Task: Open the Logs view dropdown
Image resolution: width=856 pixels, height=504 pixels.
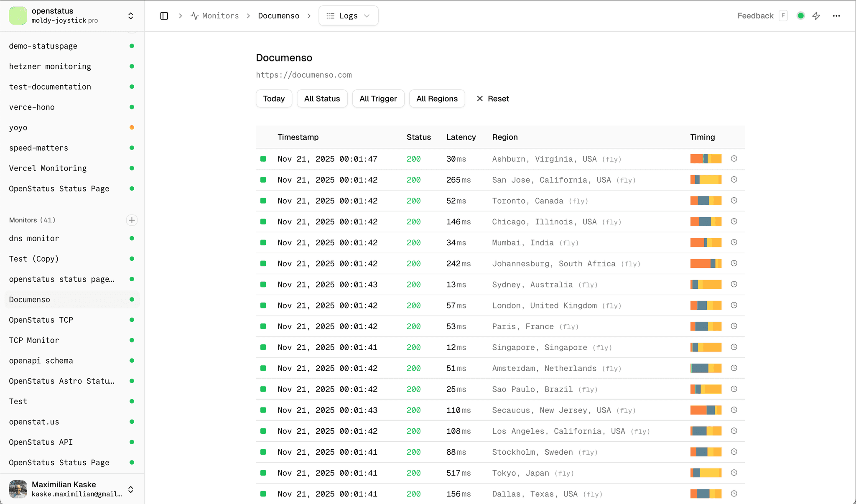Action: coord(348,15)
